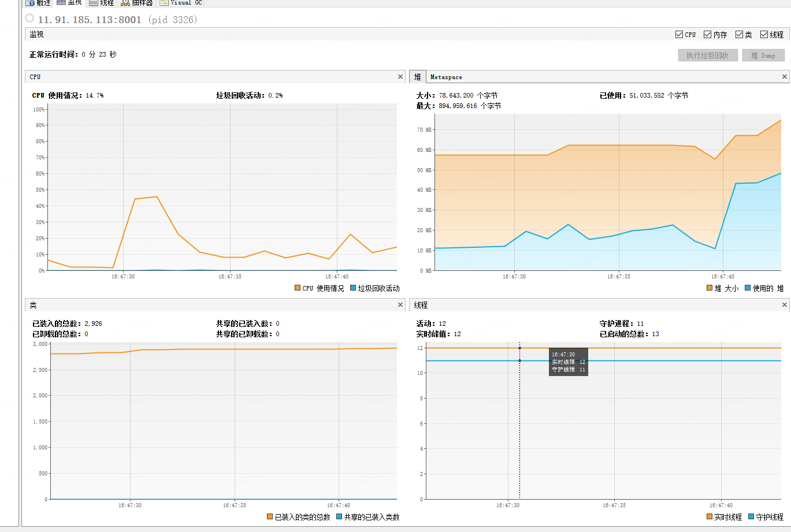Click the 已装入的总数 2,926 value
791x532 pixels.
pyautogui.click(x=93, y=323)
